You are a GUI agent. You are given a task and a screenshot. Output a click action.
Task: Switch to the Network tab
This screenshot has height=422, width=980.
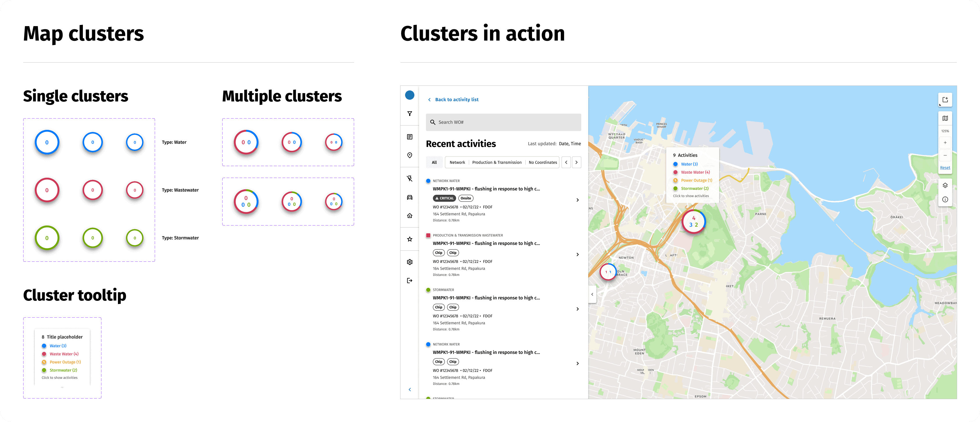point(457,163)
